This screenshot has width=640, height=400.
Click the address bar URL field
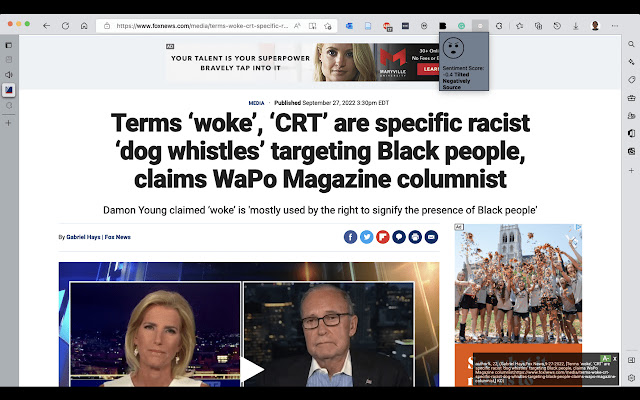(202, 26)
